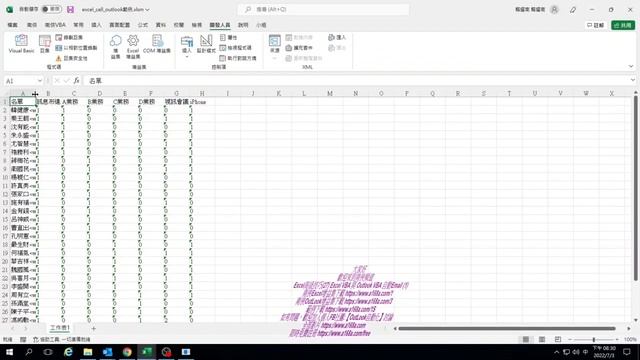640x360 pixels.
Task: Switch to Page Layout view
Action: pyautogui.click(x=542, y=339)
